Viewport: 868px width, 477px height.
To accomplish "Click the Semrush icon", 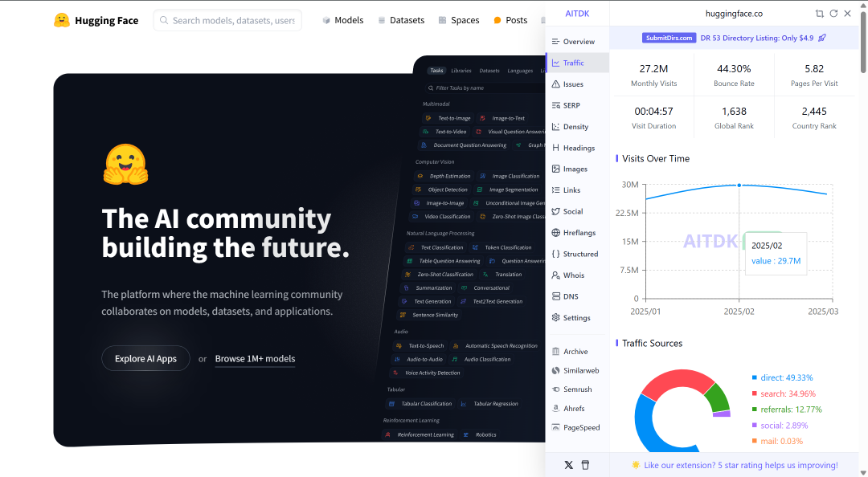I will (x=556, y=389).
